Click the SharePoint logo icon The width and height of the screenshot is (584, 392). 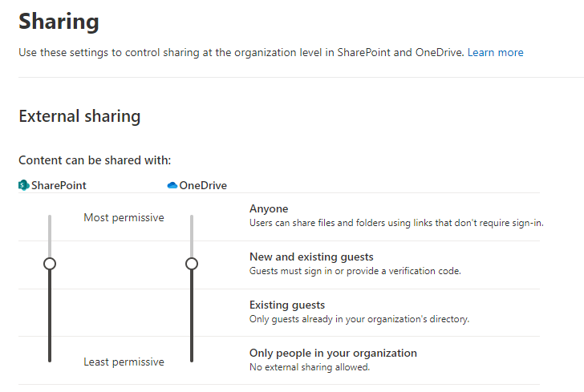(24, 185)
